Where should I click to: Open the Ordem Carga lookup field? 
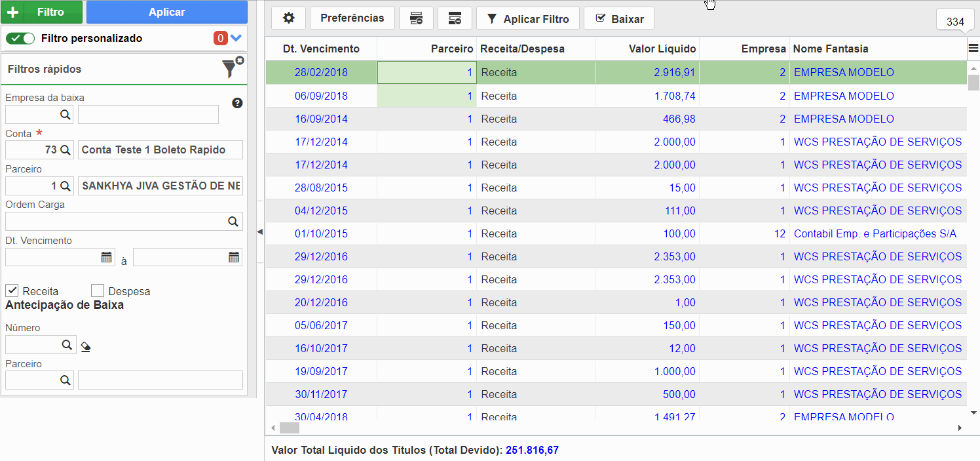click(124, 222)
